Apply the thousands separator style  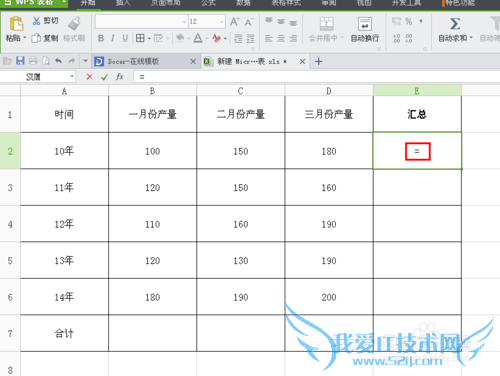(x=421, y=21)
